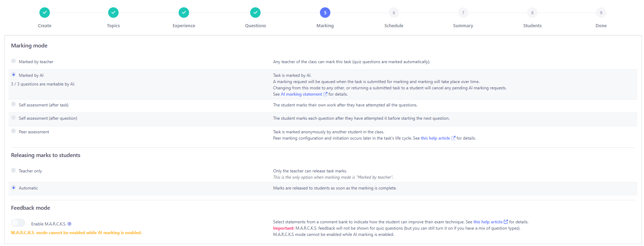Toggle the Enable M.A.R.C.K.S. switch
This screenshot has width=644, height=246.
click(18, 223)
